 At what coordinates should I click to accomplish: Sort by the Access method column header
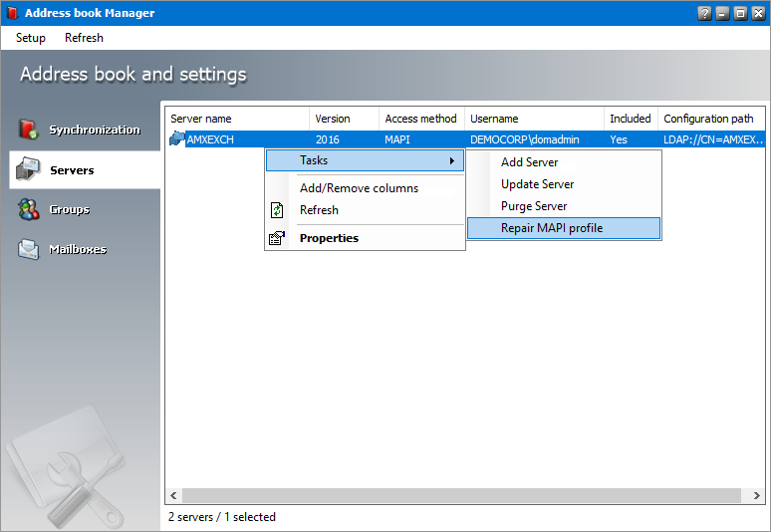[420, 119]
